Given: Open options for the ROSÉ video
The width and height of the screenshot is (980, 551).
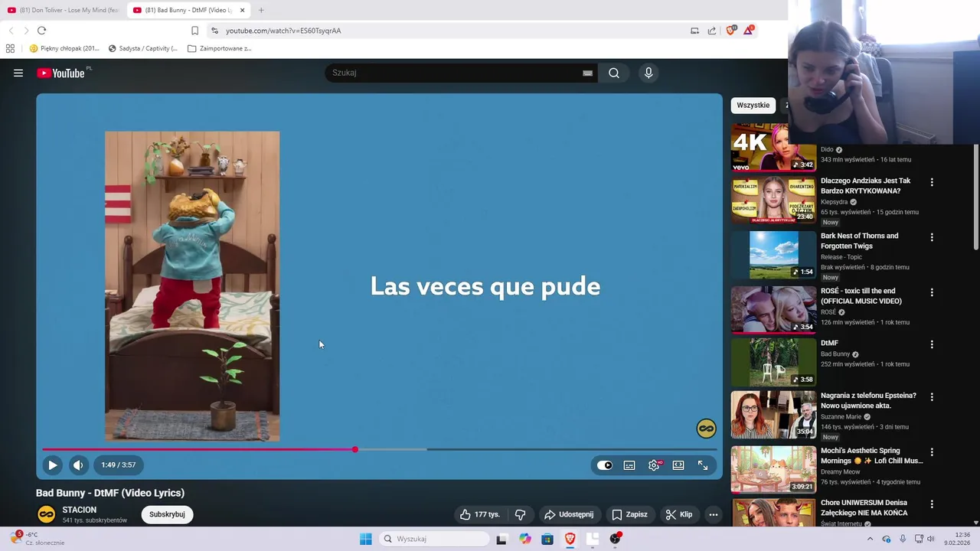Looking at the screenshot, I should pyautogui.click(x=932, y=292).
